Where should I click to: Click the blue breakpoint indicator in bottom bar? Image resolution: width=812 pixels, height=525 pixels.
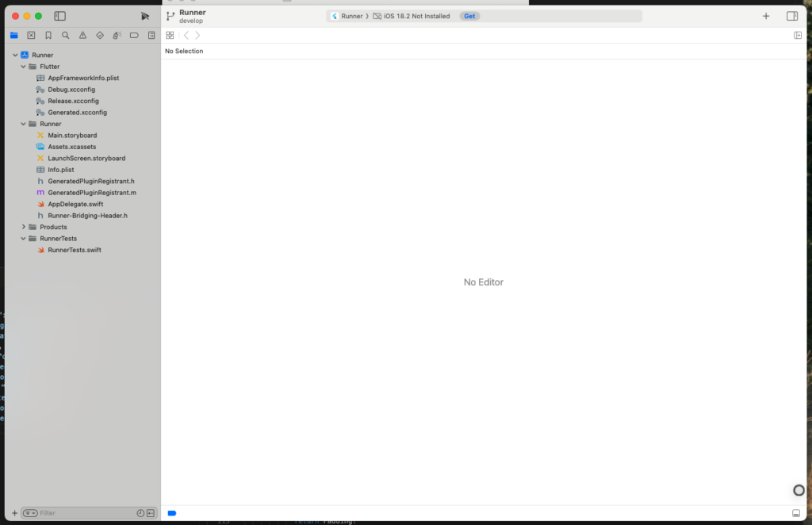click(172, 513)
